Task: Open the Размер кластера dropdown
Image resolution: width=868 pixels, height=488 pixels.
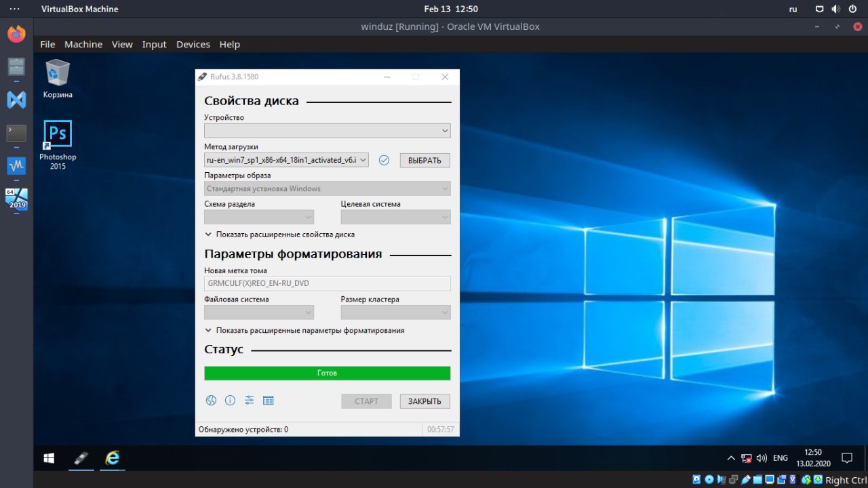Action: click(x=396, y=312)
